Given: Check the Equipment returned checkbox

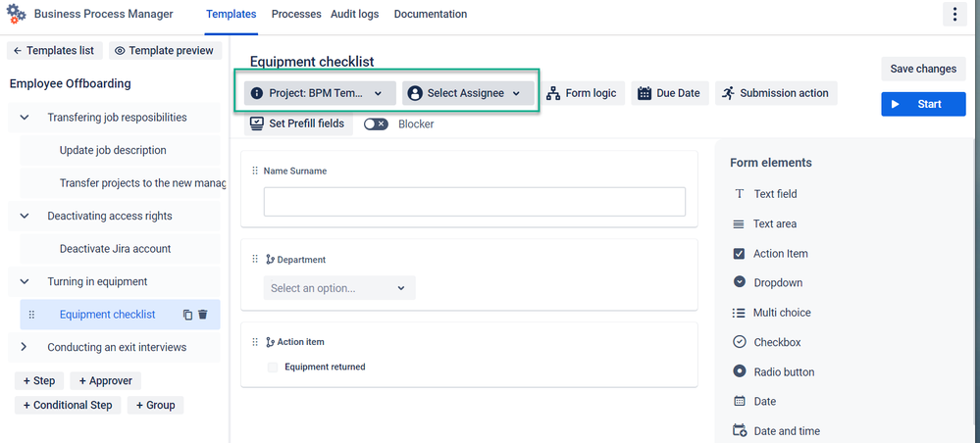Looking at the screenshot, I should pyautogui.click(x=273, y=368).
